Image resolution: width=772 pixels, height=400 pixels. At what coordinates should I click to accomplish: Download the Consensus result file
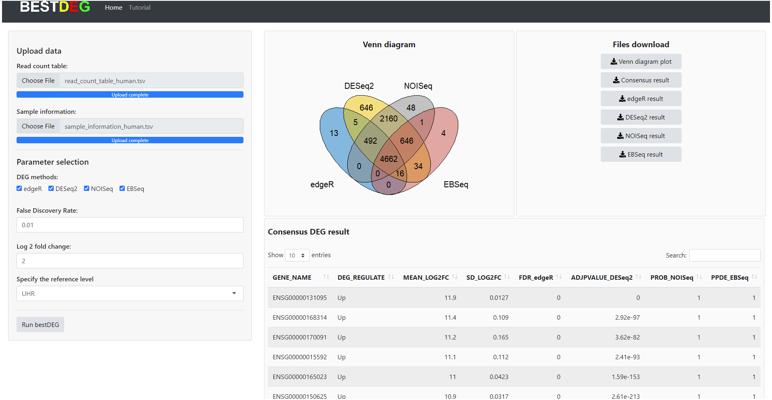coord(641,80)
